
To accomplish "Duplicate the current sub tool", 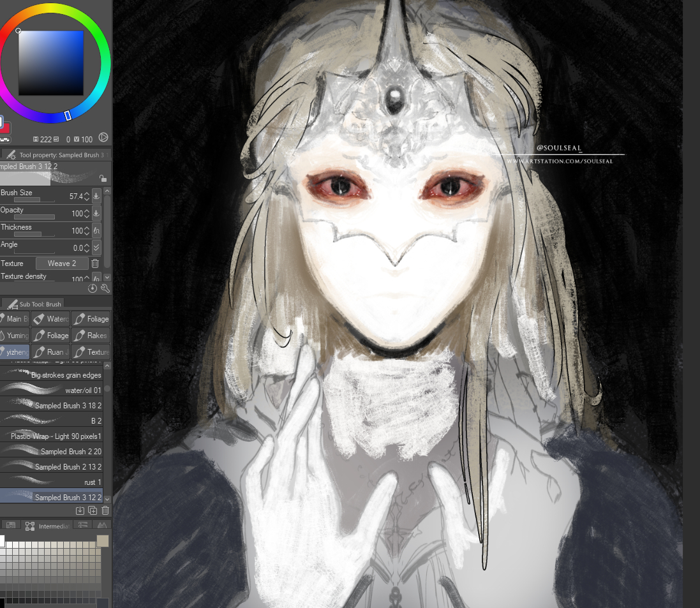I will coord(93,510).
